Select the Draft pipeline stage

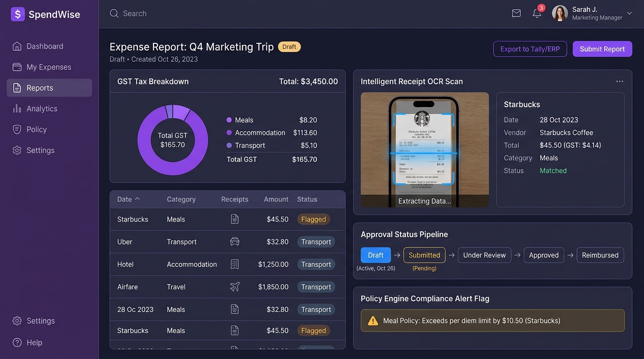pyautogui.click(x=376, y=255)
